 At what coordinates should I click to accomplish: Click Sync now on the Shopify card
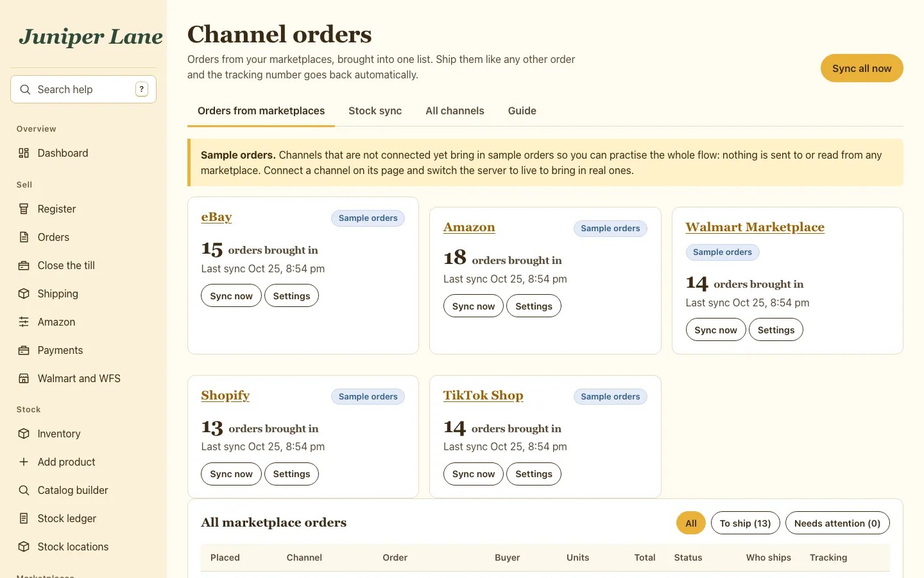click(231, 473)
